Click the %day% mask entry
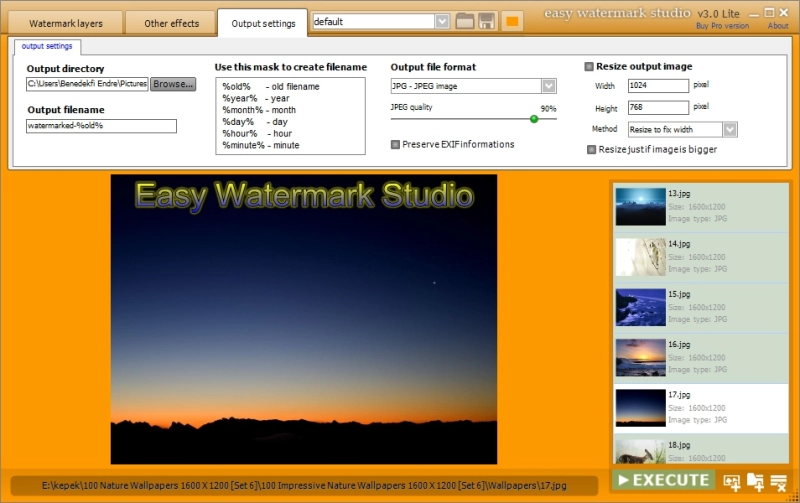This screenshot has width=800, height=503. point(255,122)
